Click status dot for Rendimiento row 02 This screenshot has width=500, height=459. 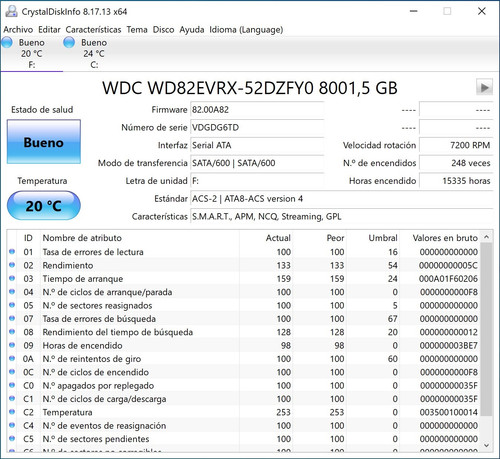click(12, 265)
